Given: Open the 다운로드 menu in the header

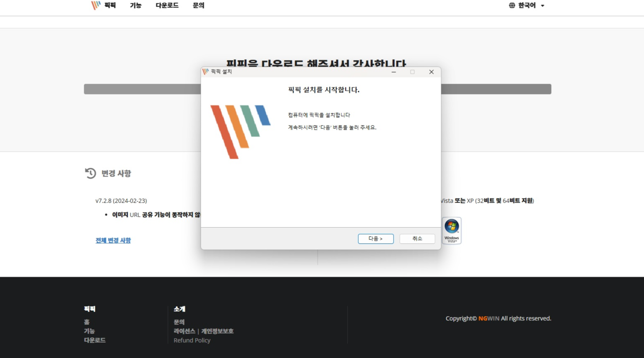Looking at the screenshot, I should [167, 5].
